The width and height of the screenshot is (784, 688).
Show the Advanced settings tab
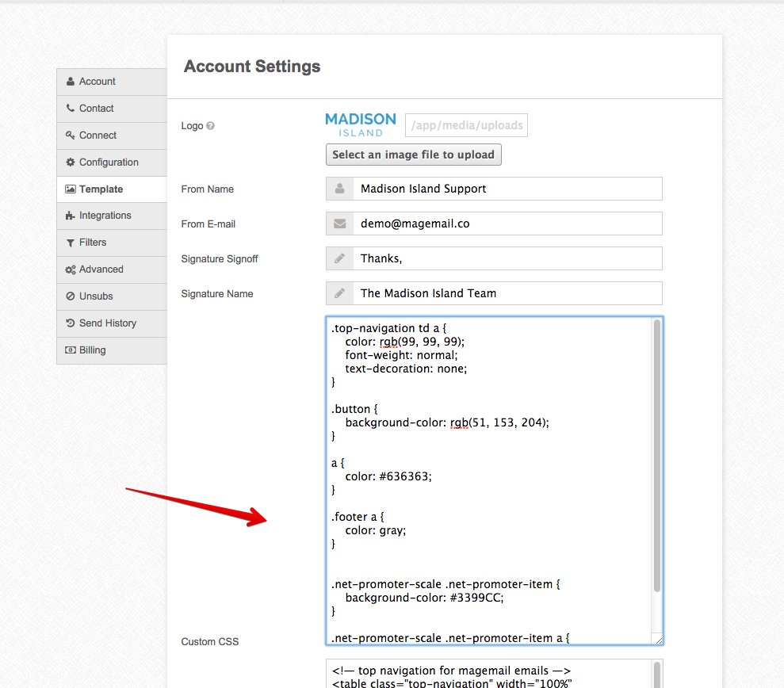point(112,269)
